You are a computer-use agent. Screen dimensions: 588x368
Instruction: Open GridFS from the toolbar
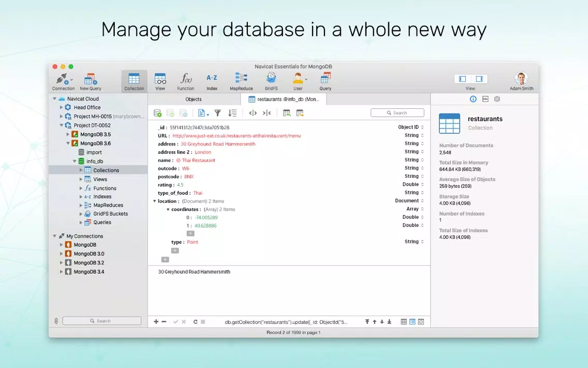coord(271,82)
